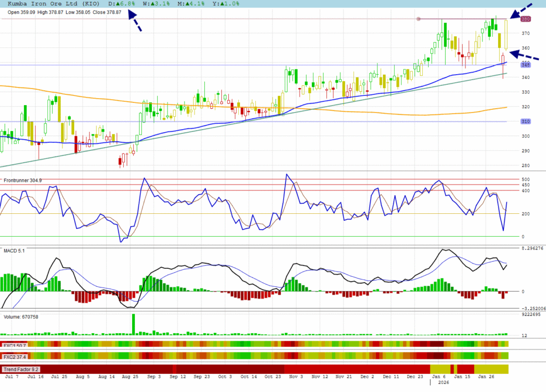Click the circle handle on the 380 line
Screen dimensions: 546x392
point(419,19)
